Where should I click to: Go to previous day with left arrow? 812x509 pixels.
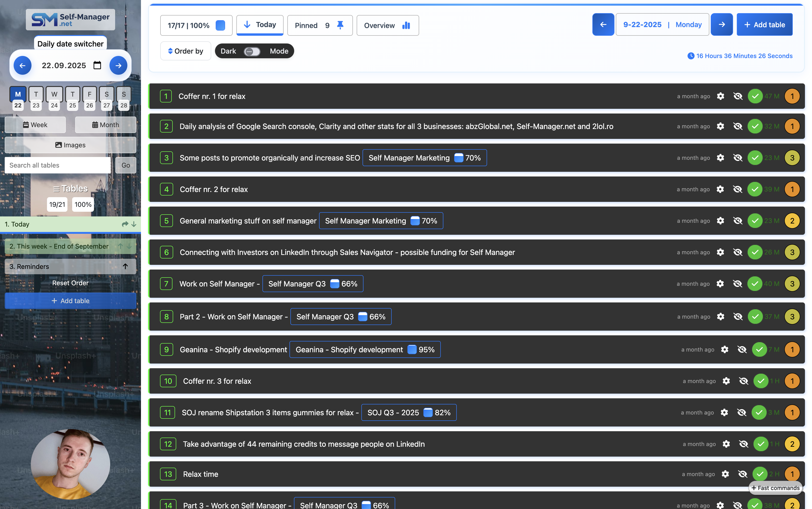click(x=23, y=65)
